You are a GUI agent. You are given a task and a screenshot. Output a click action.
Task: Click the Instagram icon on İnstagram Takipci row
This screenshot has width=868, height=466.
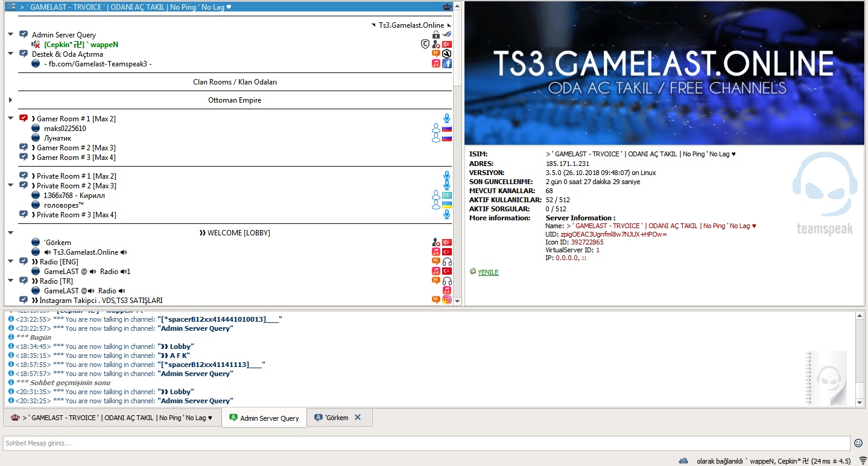pos(447,300)
